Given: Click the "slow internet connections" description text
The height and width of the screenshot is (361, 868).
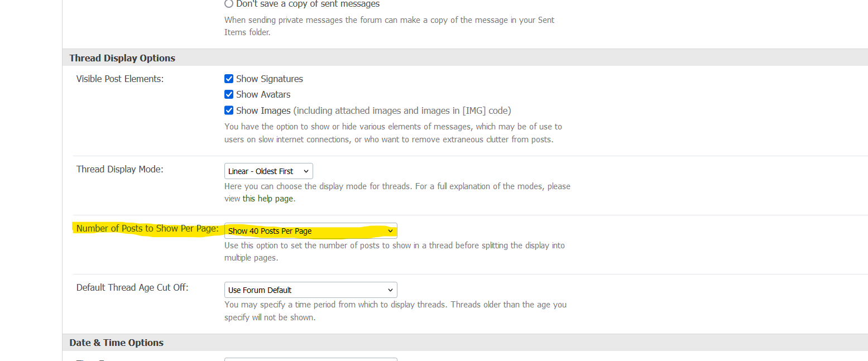Looking at the screenshot, I should point(393,133).
